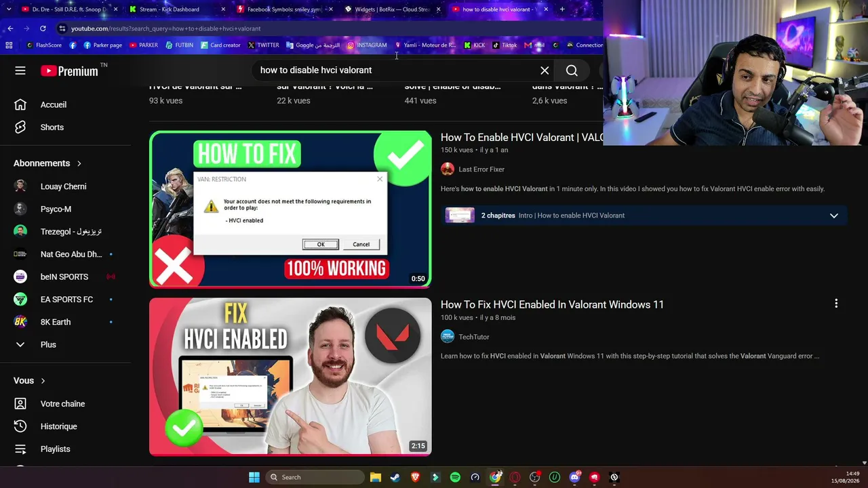
Task: Launch File Explorer from the taskbar
Action: [376, 477]
